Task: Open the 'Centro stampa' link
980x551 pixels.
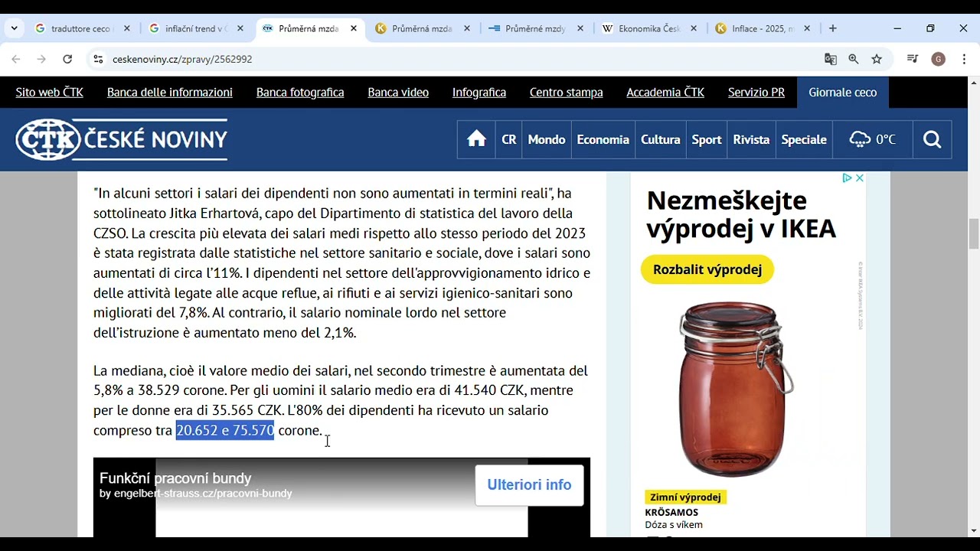Action: pyautogui.click(x=567, y=92)
